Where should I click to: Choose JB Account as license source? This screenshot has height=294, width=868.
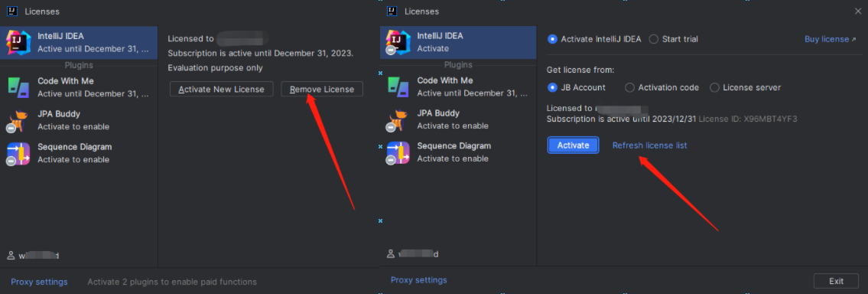tap(577, 87)
